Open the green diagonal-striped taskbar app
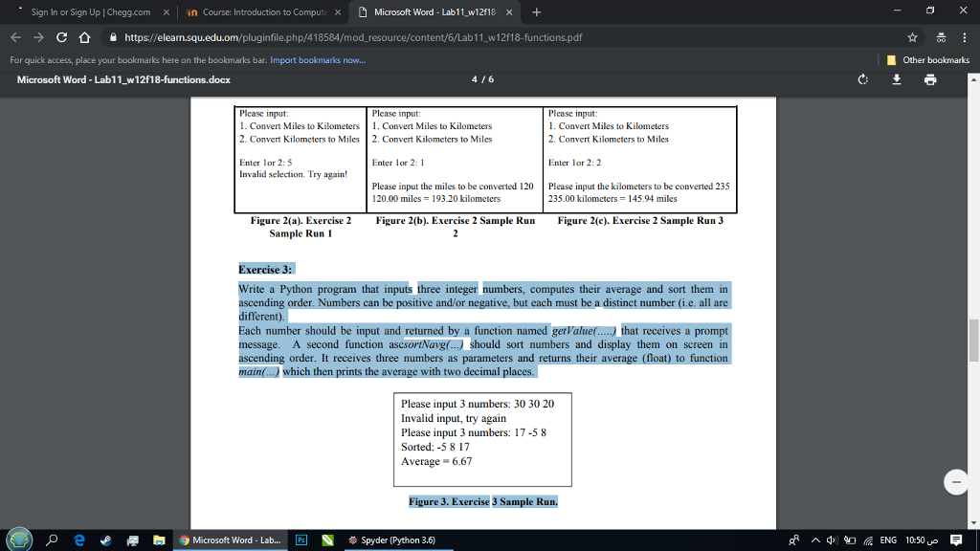The image size is (980, 551). pos(327,540)
